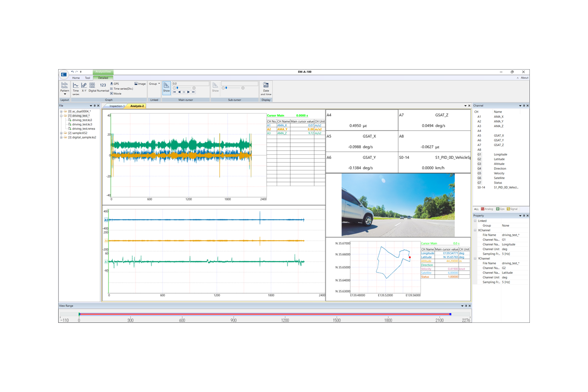Click the Undo arrow in title bar
Viewport: 588px width, 392px height.
72,72
